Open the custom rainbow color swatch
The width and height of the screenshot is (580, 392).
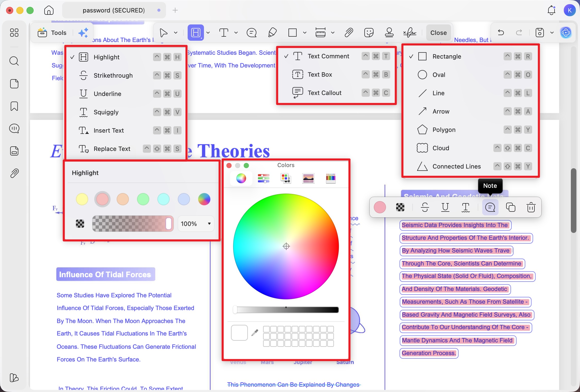pos(204,199)
